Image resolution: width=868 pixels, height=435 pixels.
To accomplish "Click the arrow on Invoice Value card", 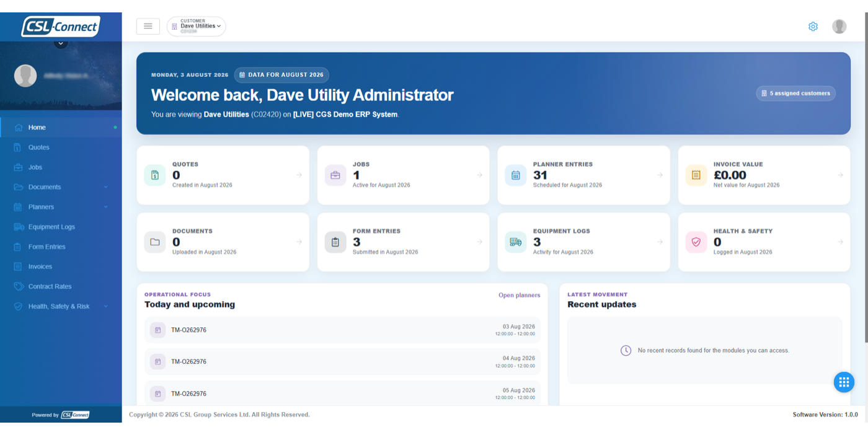I will (x=840, y=175).
